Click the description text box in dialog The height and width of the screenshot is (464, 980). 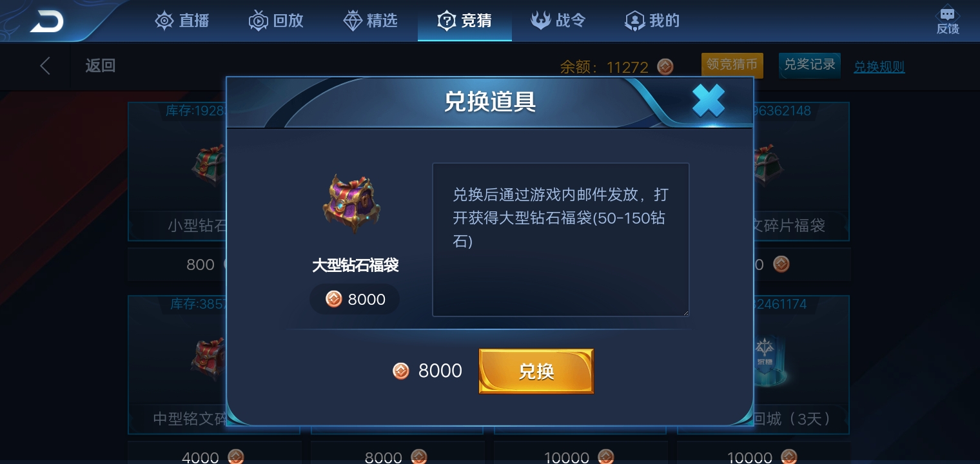pos(560,240)
